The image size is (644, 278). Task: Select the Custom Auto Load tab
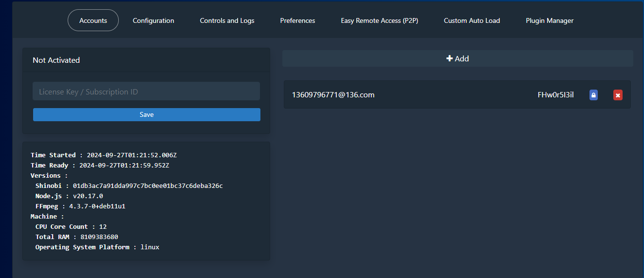472,20
